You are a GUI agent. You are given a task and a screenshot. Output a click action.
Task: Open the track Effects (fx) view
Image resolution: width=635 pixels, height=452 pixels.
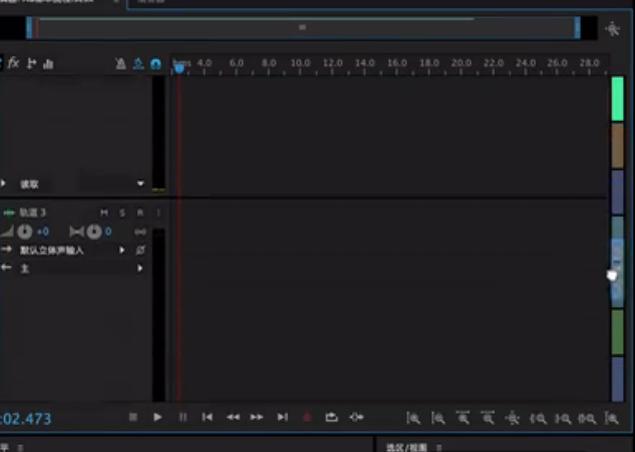(13, 63)
